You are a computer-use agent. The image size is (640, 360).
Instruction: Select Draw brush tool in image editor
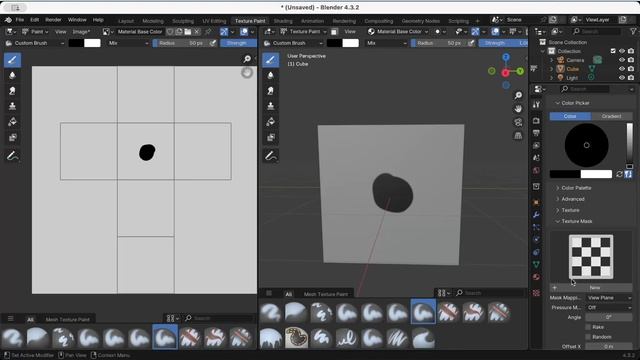click(x=12, y=60)
